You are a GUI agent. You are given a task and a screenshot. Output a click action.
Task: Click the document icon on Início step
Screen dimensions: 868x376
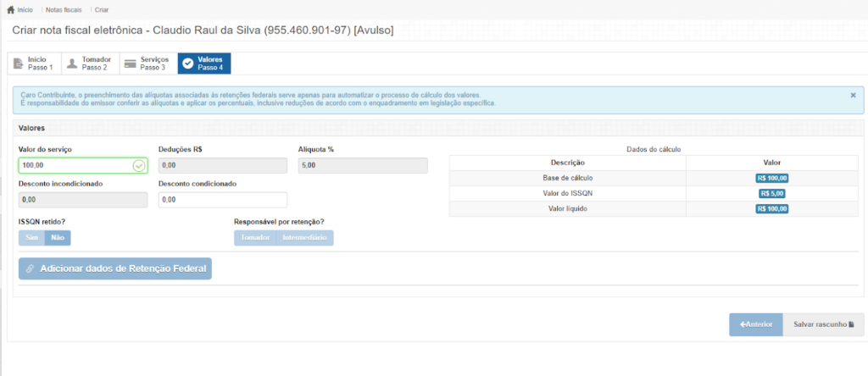[18, 64]
